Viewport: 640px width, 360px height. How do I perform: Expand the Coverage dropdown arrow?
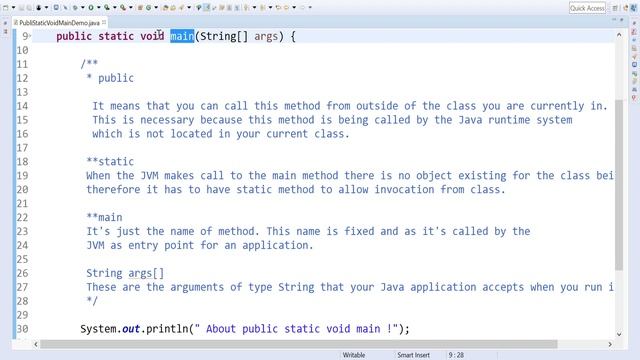tap(114, 8)
